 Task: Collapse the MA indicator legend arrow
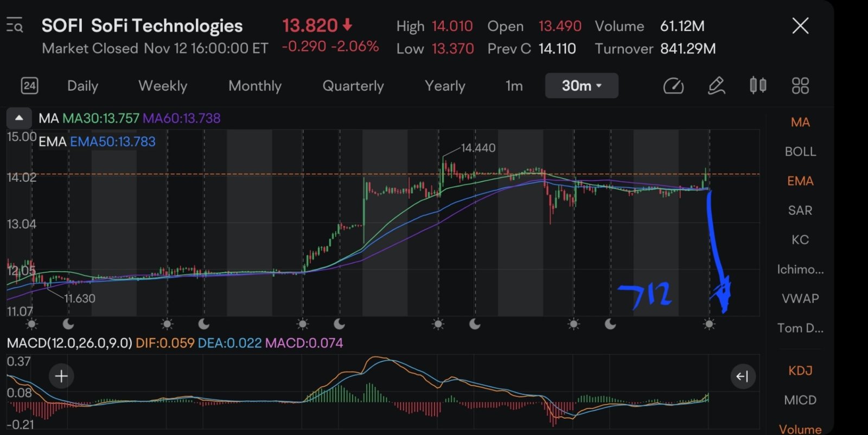click(19, 118)
